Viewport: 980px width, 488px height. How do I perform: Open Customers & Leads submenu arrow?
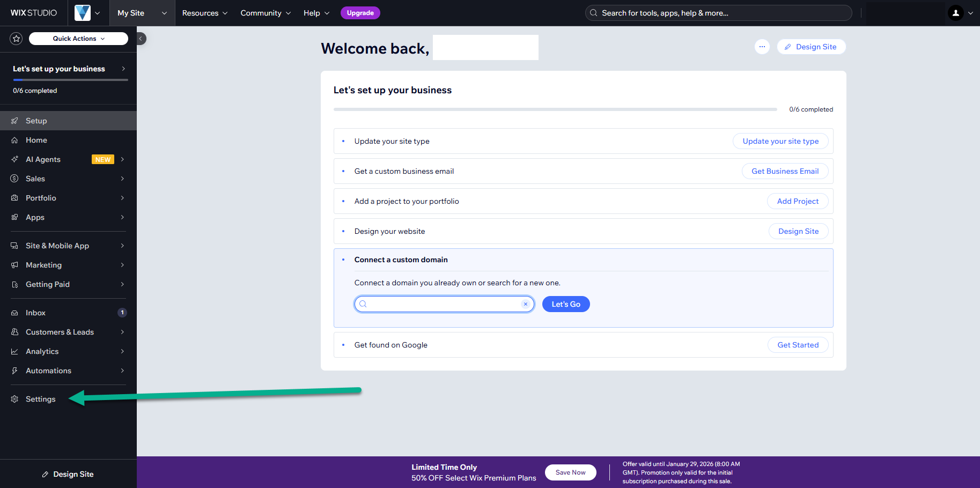122,332
